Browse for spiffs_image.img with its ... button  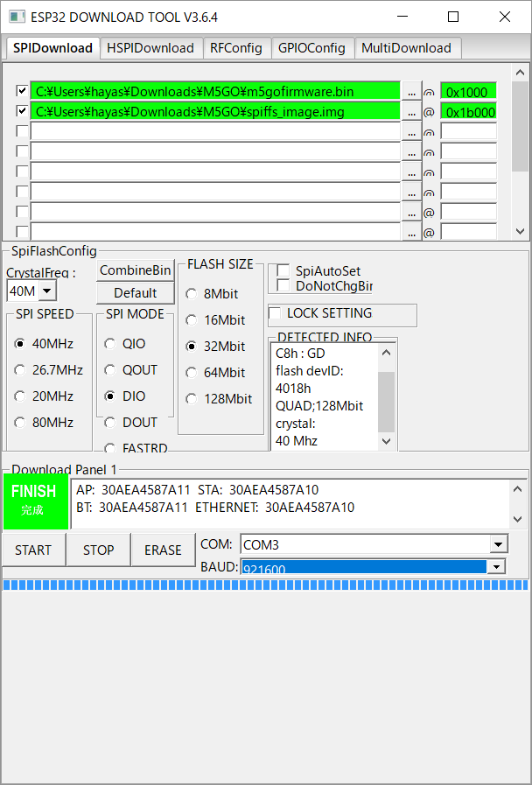point(411,112)
